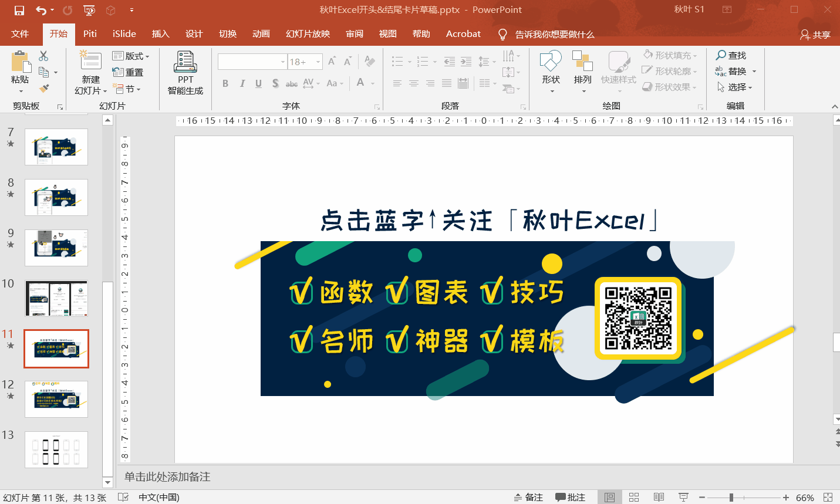Open the iSlide tab
The image size is (840, 504).
tap(124, 33)
